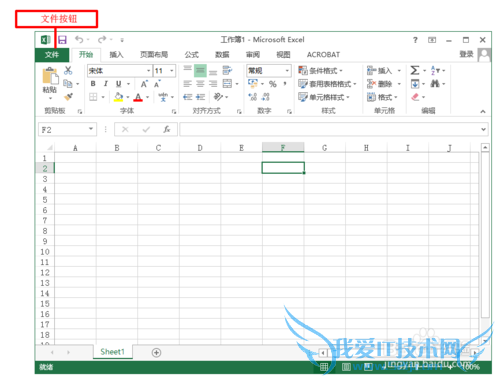The image size is (500, 381).
Task: Align text right
Action: [x=213, y=84]
